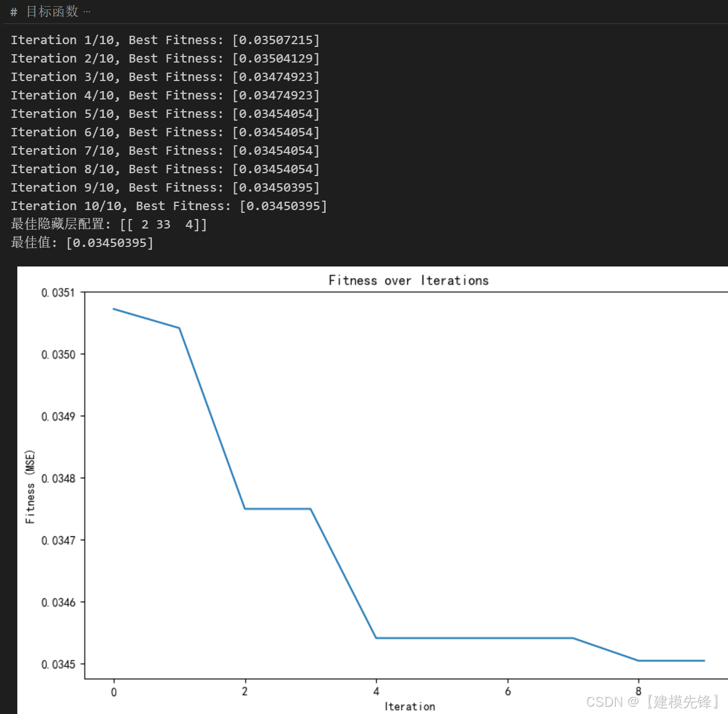Select the '最佳隐藏层配置: [[ 2 33 4]]' line
The width and height of the screenshot is (728, 714).
pyautogui.click(x=109, y=225)
